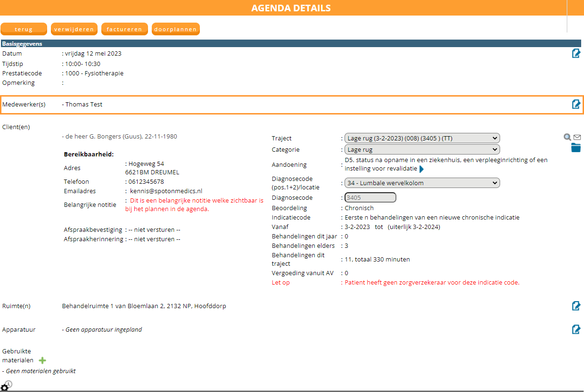Click the Thomas Test employee entry
Screen dimensions: 584x392
tap(83, 104)
